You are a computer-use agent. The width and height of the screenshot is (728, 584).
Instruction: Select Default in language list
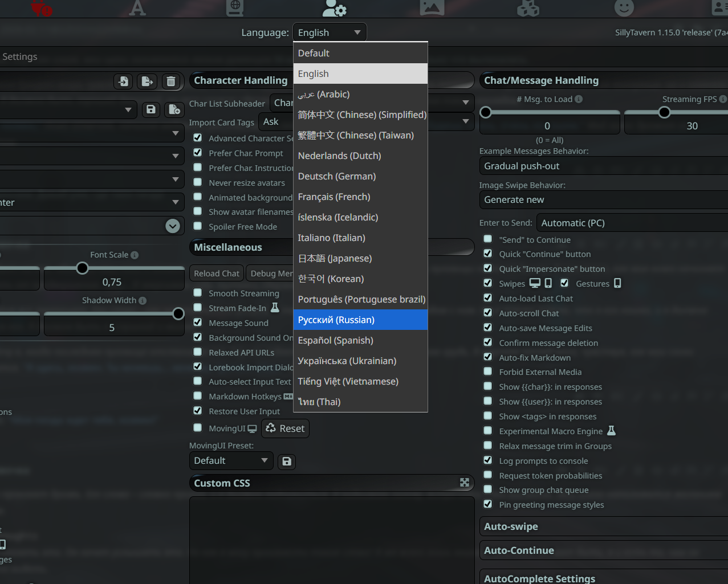tap(360, 53)
